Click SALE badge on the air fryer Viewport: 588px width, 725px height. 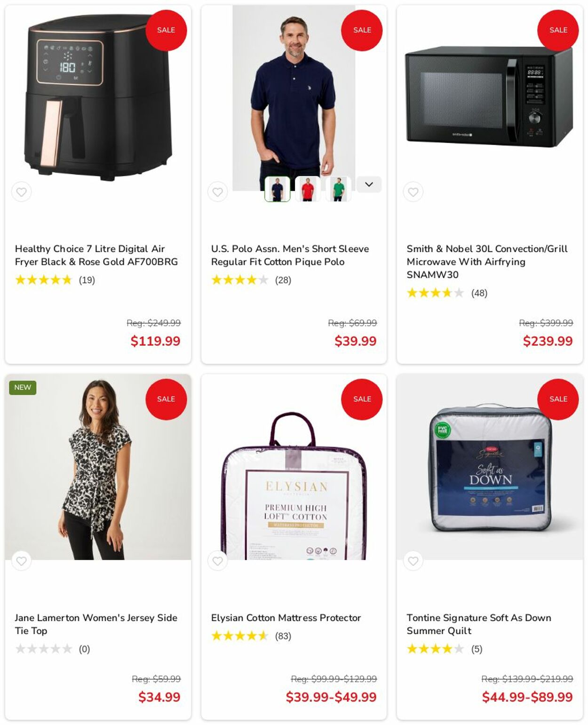(166, 30)
